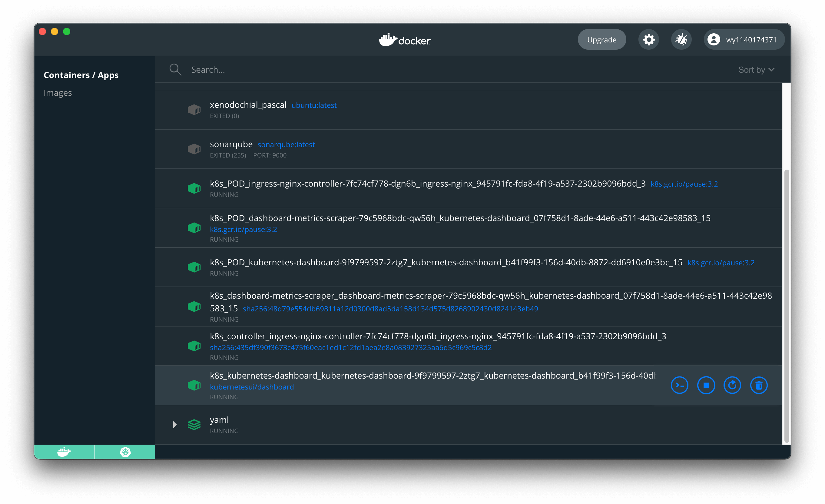Click k8s_POD_dashboard-metrics-scraper container icon
Viewport: 825px width, 504px height.
click(194, 228)
